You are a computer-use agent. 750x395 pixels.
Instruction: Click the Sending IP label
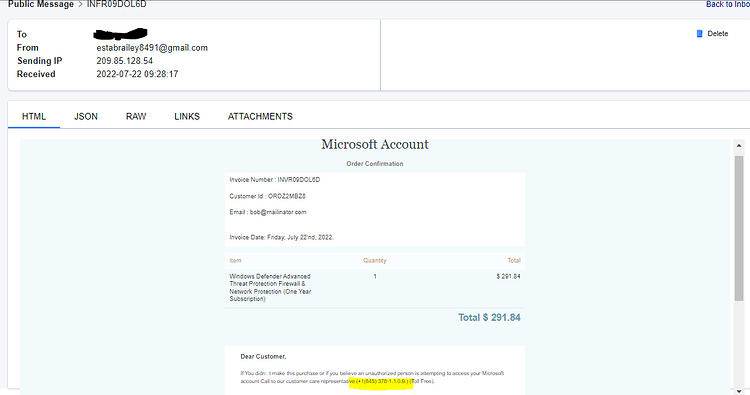(40, 61)
